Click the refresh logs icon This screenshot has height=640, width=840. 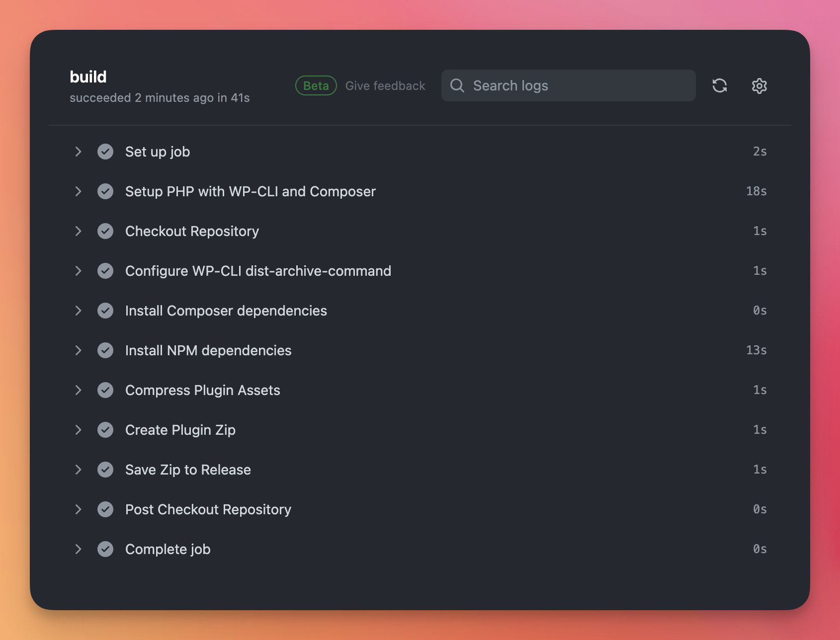[x=719, y=85]
